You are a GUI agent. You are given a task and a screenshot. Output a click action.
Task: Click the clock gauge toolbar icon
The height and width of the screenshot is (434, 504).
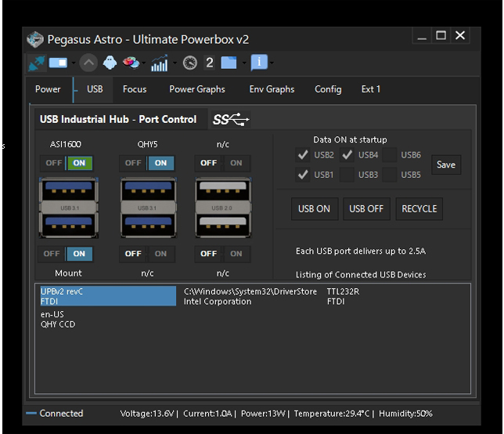tap(190, 63)
